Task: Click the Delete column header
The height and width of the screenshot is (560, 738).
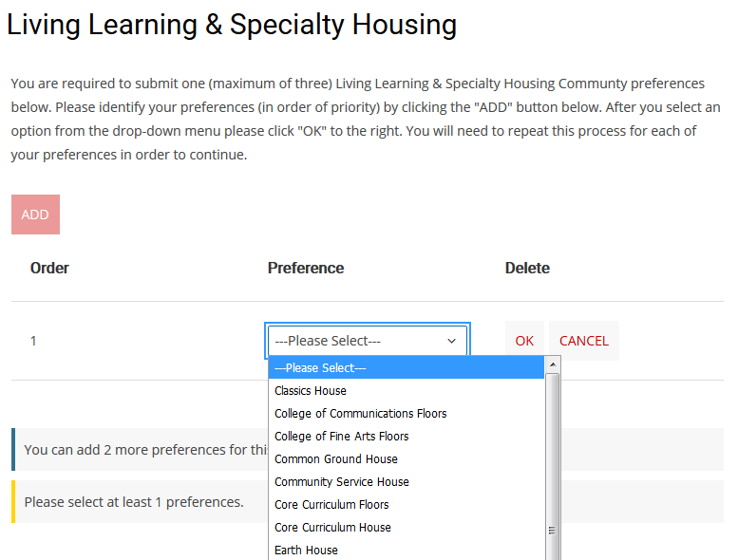Action: pos(527,269)
